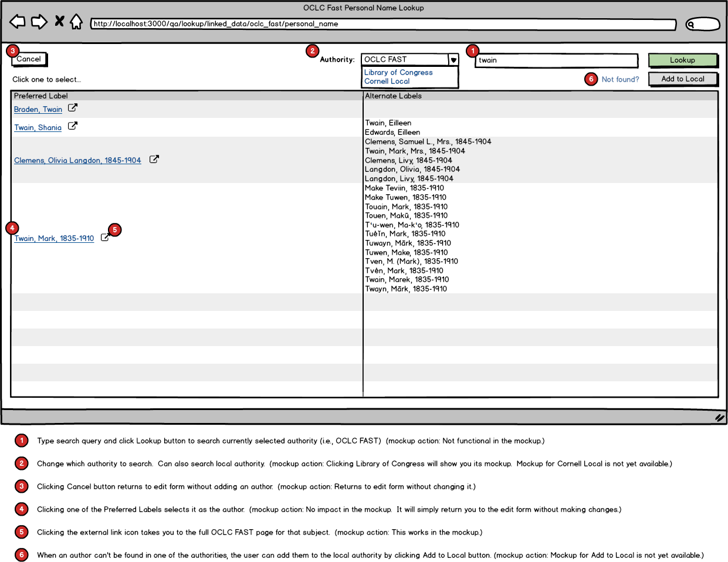The height and width of the screenshot is (562, 728).
Task: Click the OCLC Fast Personal Name Lookup title
Action: click(364, 8)
